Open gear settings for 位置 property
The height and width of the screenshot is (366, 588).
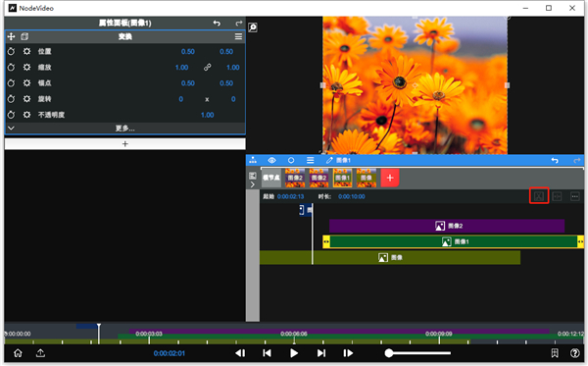click(26, 51)
